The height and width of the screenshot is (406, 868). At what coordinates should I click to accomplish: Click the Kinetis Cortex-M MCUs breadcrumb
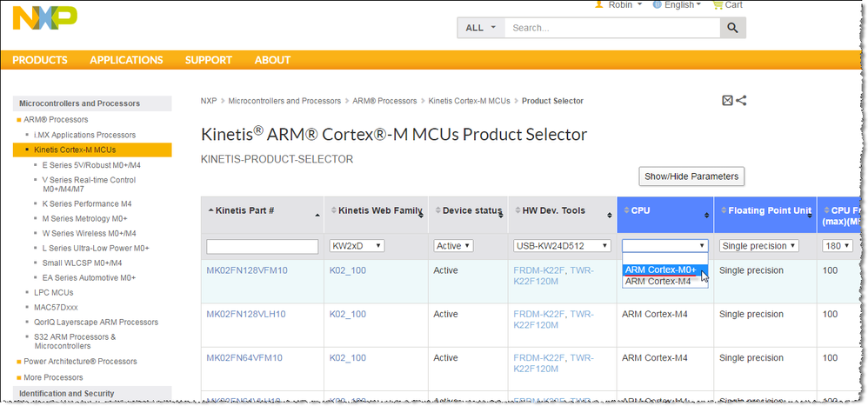[469, 101]
